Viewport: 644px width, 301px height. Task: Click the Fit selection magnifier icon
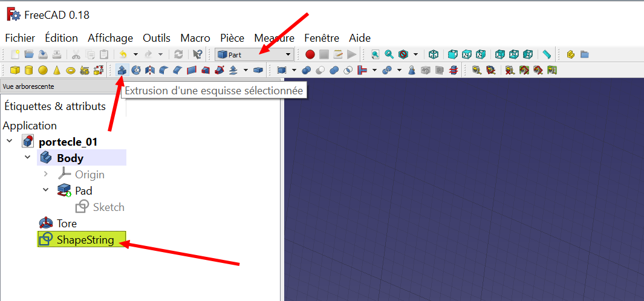389,54
